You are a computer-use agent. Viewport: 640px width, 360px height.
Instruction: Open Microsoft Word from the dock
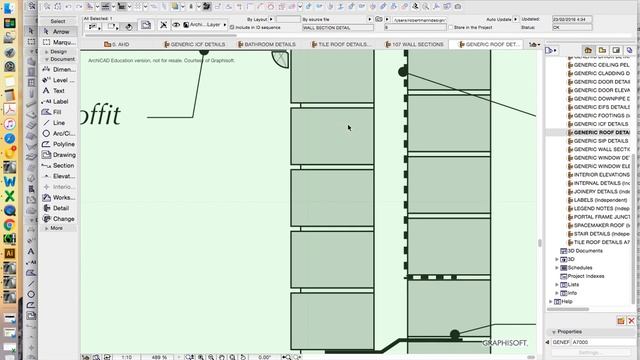pyautogui.click(x=9, y=182)
